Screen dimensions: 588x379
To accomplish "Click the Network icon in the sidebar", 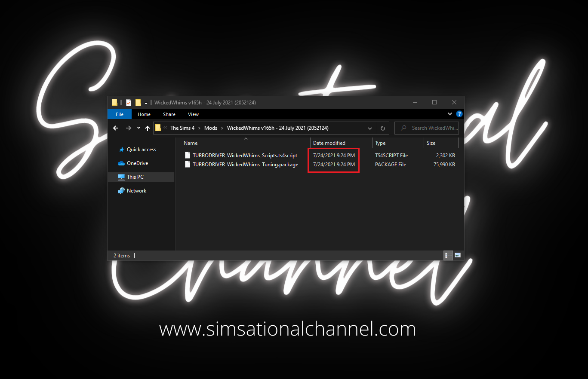I will coord(121,191).
